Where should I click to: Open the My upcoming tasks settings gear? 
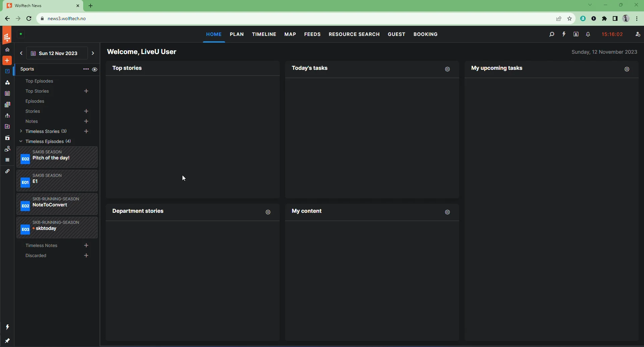pyautogui.click(x=627, y=69)
